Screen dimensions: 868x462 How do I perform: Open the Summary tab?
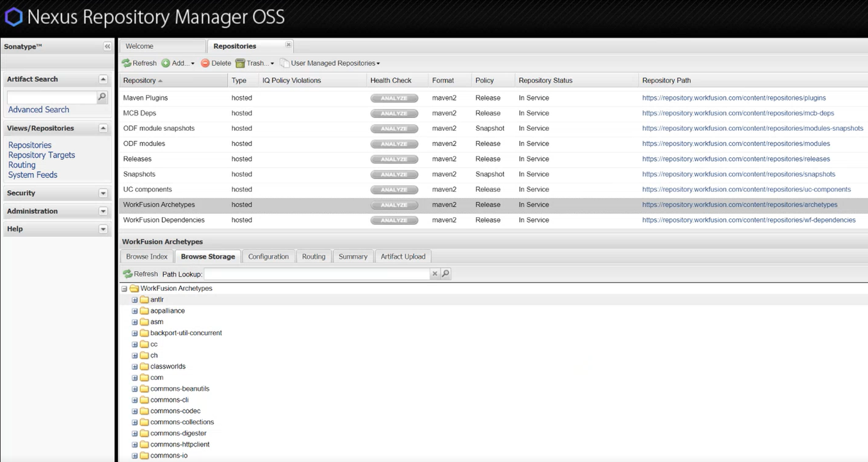click(x=353, y=256)
